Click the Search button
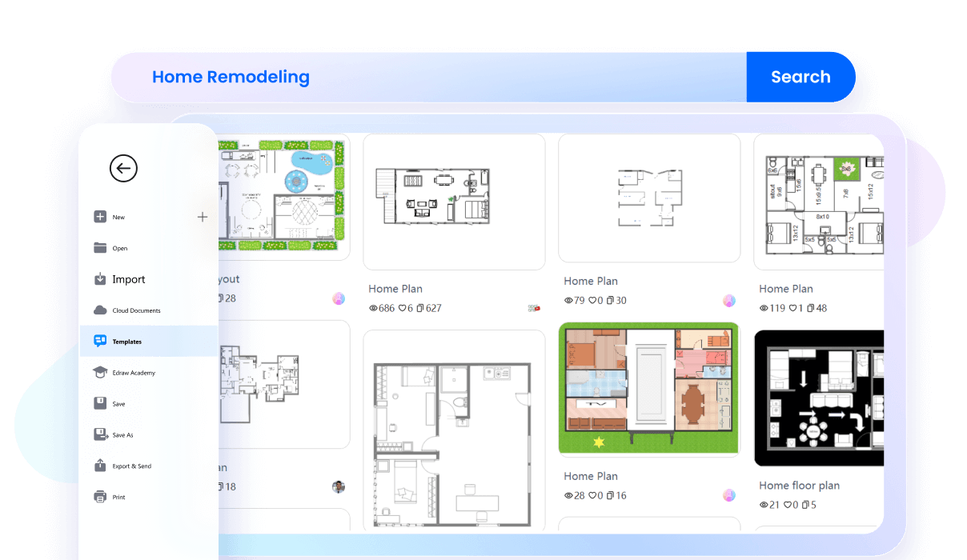The width and height of the screenshot is (967, 560). coord(800,77)
